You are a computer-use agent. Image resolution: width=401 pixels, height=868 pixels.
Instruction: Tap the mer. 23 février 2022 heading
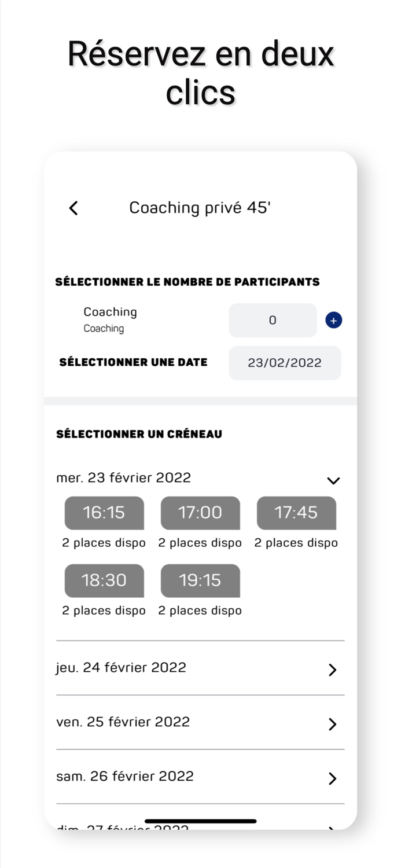(x=123, y=477)
